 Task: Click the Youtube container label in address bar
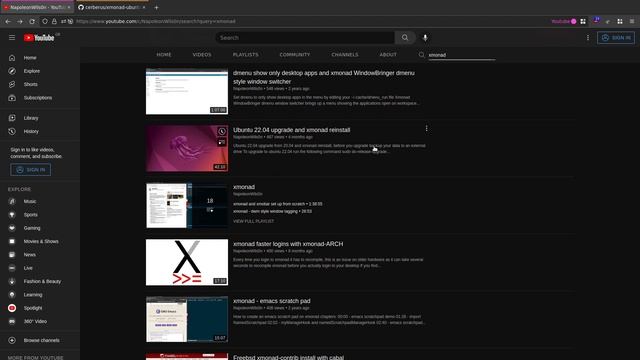tap(564, 21)
